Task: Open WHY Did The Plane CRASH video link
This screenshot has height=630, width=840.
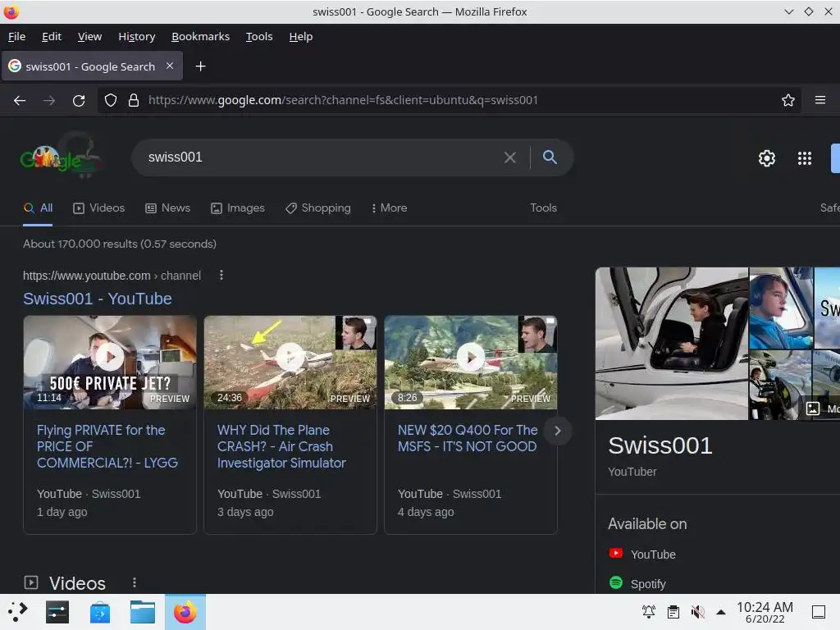Action: coord(281,446)
